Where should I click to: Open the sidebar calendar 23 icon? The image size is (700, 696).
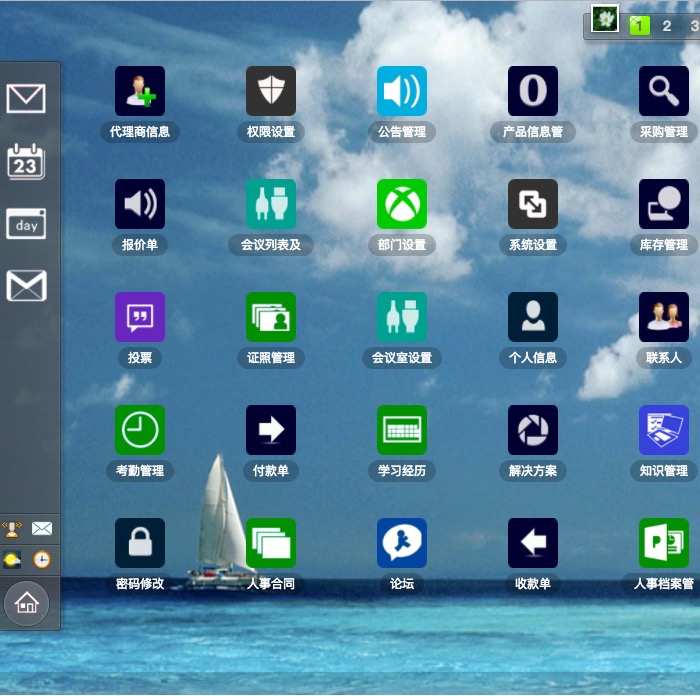[x=26, y=162]
